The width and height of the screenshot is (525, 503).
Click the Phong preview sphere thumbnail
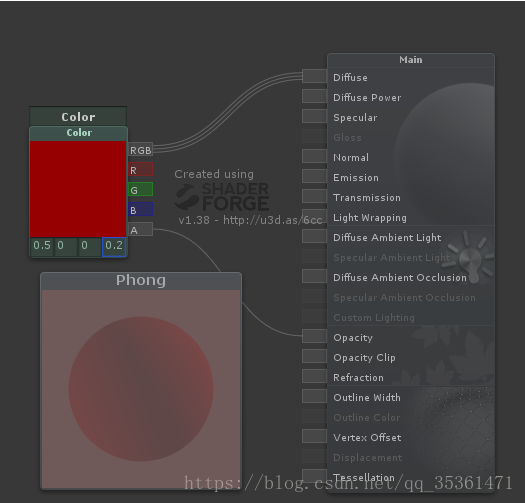(x=141, y=389)
